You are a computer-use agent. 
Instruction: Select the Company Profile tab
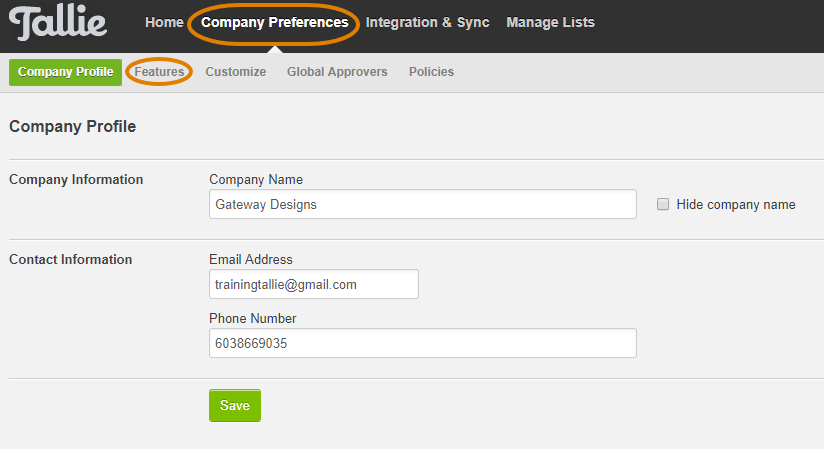66,72
